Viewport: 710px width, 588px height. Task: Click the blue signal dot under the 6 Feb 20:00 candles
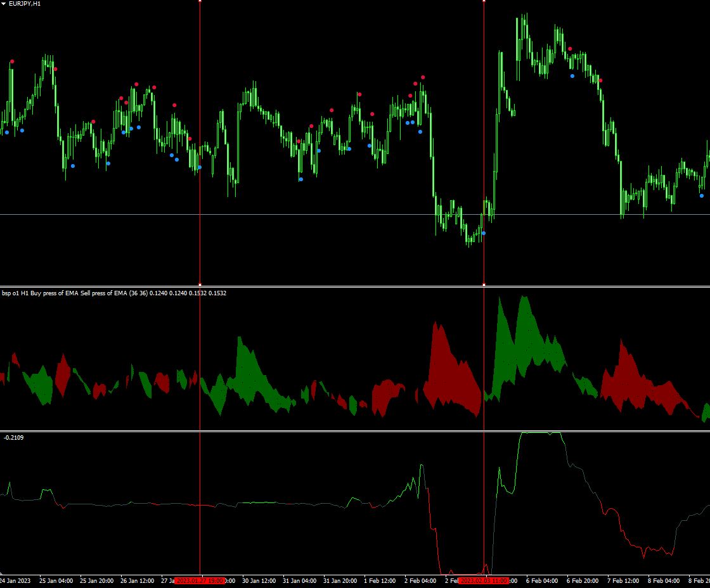[572, 76]
